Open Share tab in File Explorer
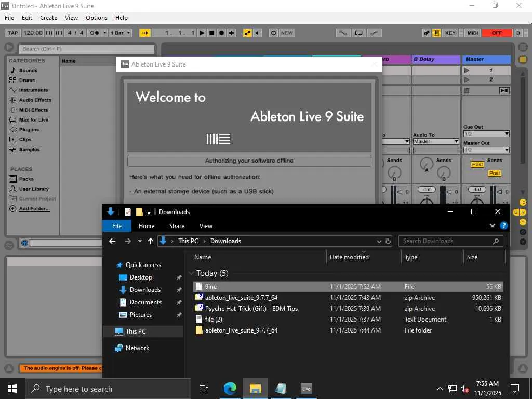This screenshot has height=399, width=532. pyautogui.click(x=177, y=226)
